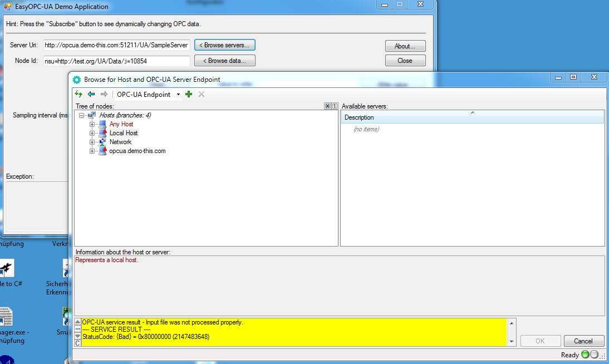Select the 'Hosts (branches: 4)' tree item
Viewport: 609px width, 364px height.
(125, 115)
